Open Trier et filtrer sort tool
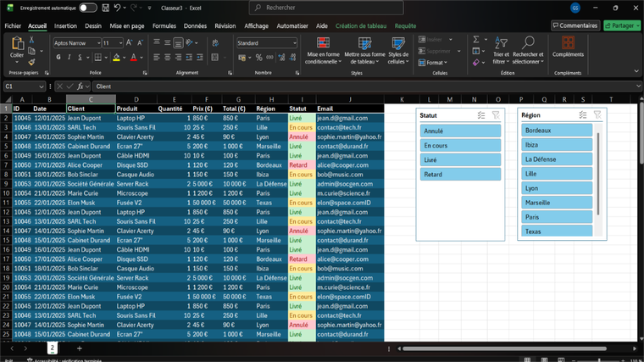 point(501,51)
